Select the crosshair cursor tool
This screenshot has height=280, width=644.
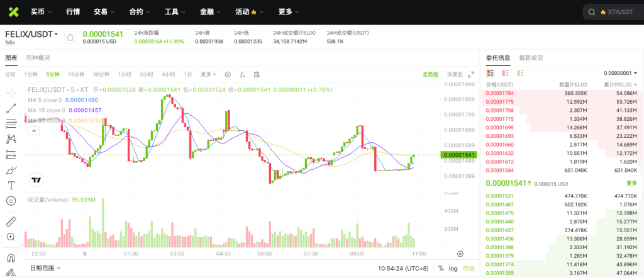click(11, 92)
